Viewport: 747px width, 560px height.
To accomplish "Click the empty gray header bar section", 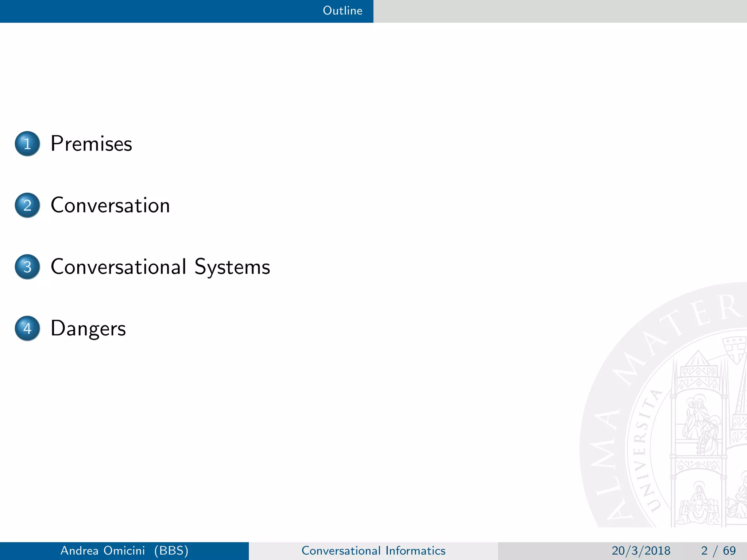I will [x=560, y=11].
